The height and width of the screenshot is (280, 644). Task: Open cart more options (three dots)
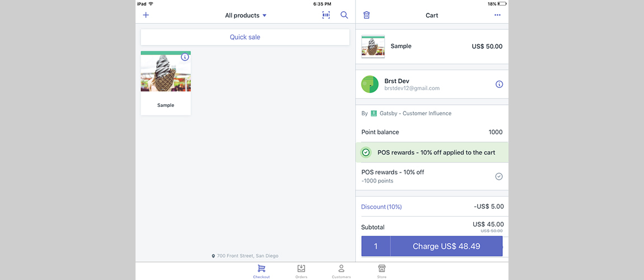pos(497,15)
